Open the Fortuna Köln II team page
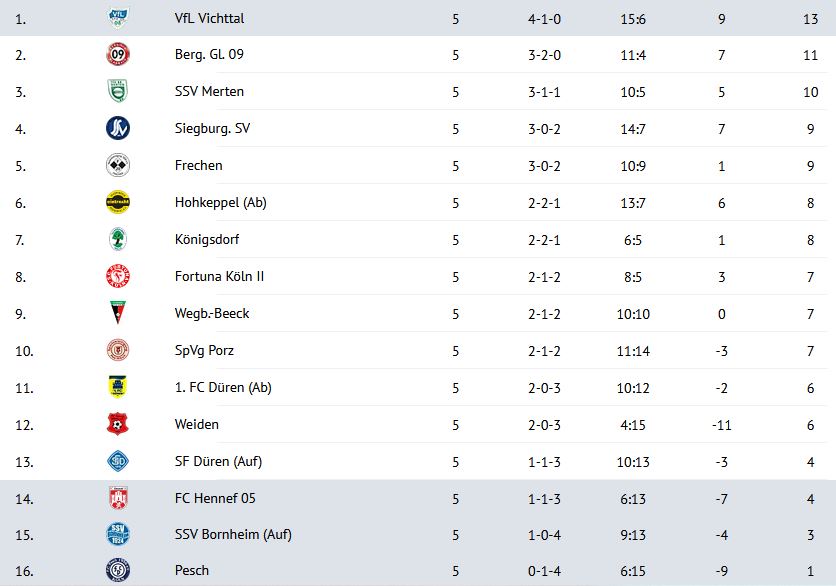This screenshot has height=586, width=836. (x=219, y=276)
